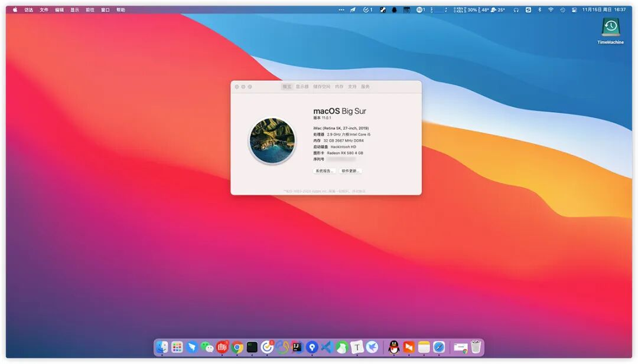Open Notes from the dock
This screenshot has width=638, height=364.
pyautogui.click(x=424, y=347)
